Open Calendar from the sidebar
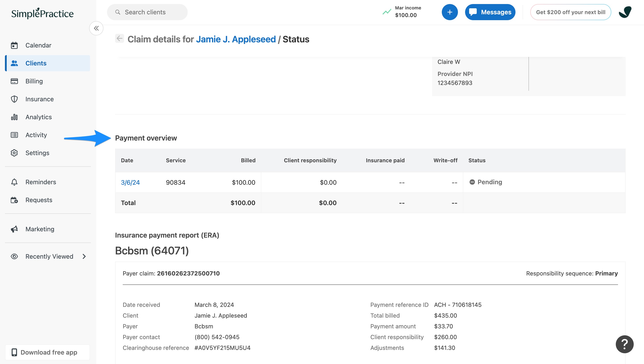 [x=47, y=45]
